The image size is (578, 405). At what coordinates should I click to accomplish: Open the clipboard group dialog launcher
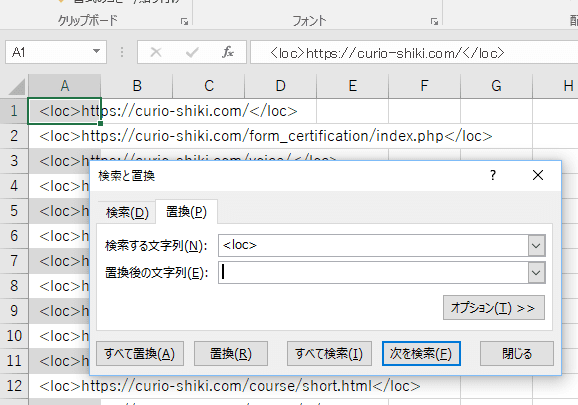click(x=184, y=22)
